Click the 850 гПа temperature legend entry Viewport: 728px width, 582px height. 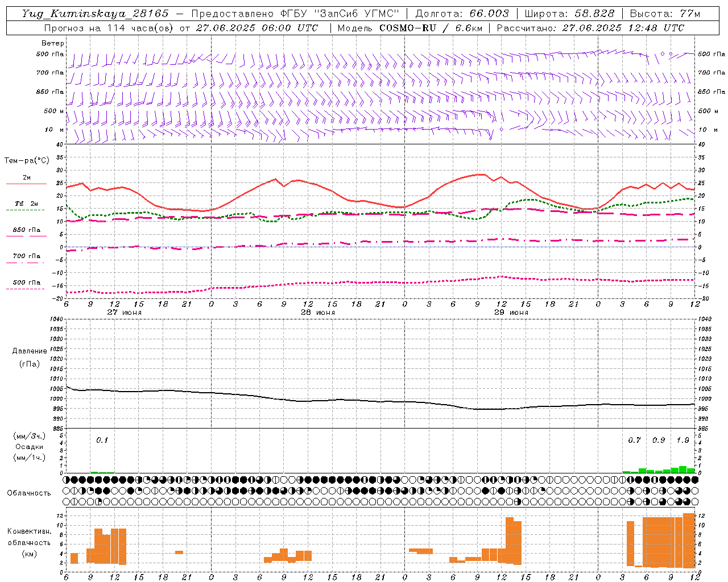click(26, 230)
